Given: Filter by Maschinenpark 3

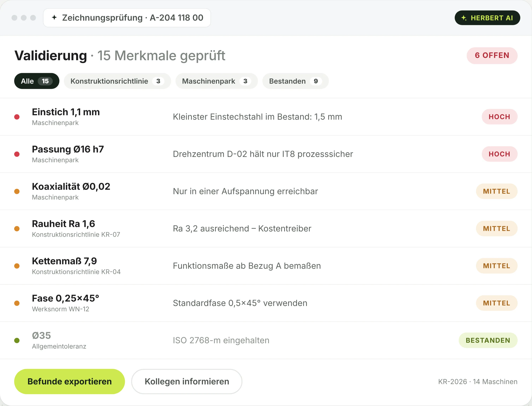Looking at the screenshot, I should [216, 81].
